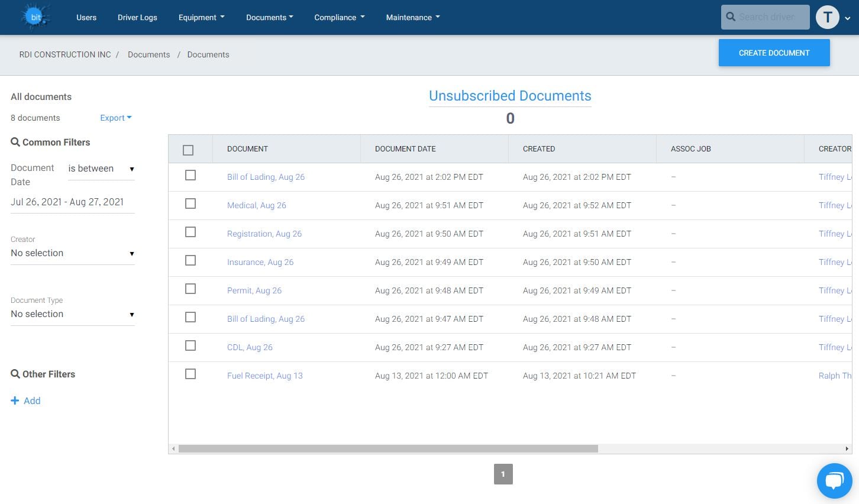Check the Bill of Lading 2:02 PM row checkbox
Screen dimensions: 859x504
click(x=190, y=175)
